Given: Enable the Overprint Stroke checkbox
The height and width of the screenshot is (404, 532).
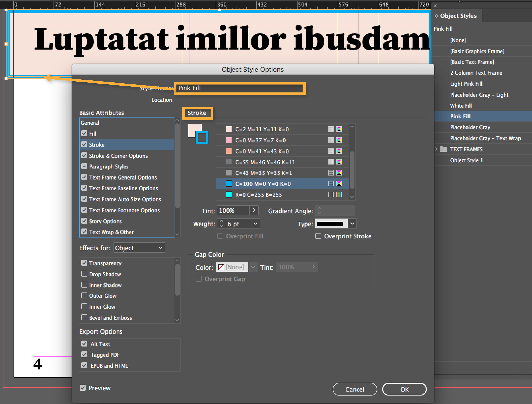Looking at the screenshot, I should point(318,236).
